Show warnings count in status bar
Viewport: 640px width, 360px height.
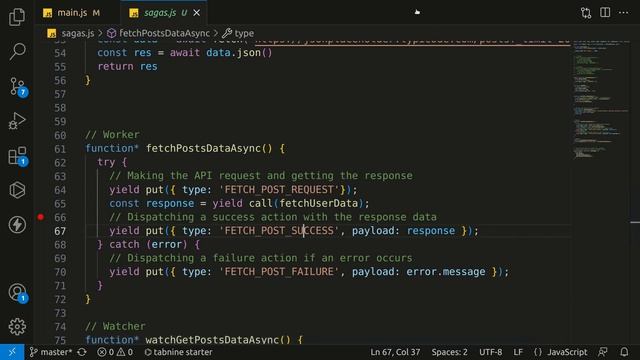coord(125,352)
